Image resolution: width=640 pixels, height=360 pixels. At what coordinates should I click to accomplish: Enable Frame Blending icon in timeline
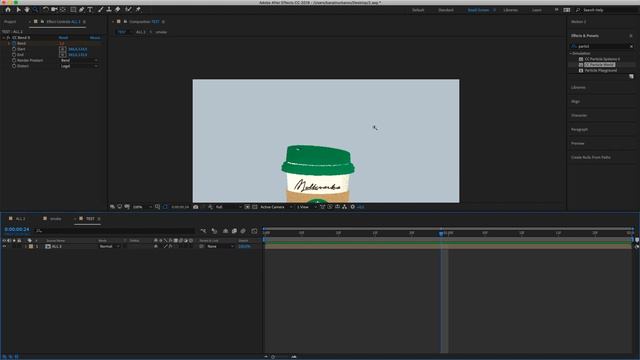click(234, 231)
